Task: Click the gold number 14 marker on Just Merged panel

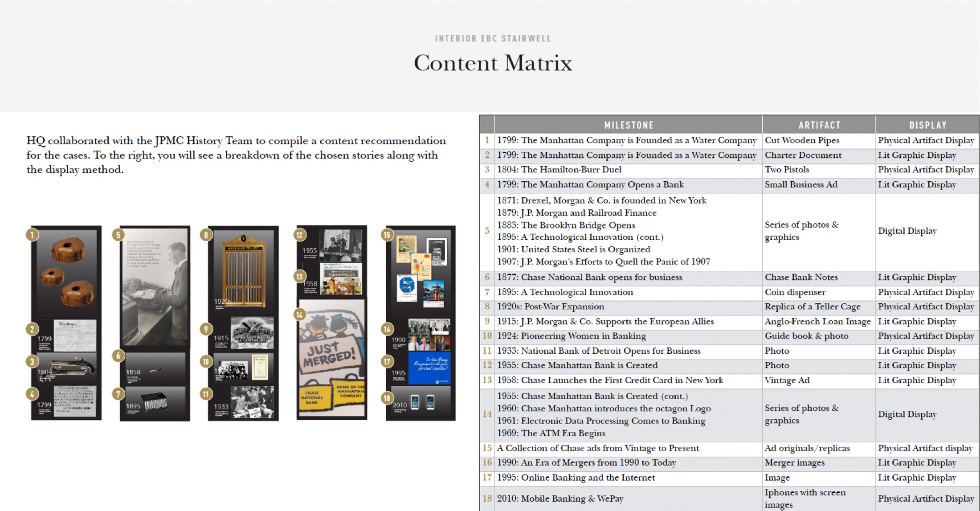Action: tap(299, 315)
